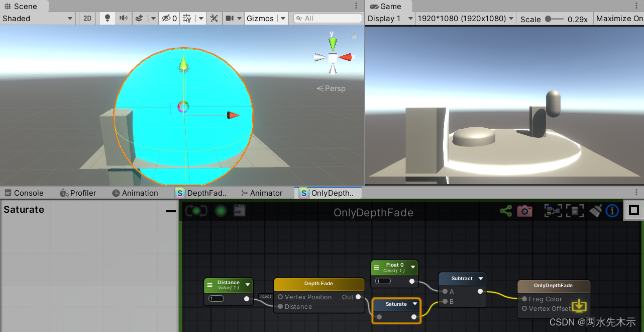Toggle the scene grid visibility
The width and height of the screenshot is (644, 332).
click(x=186, y=18)
